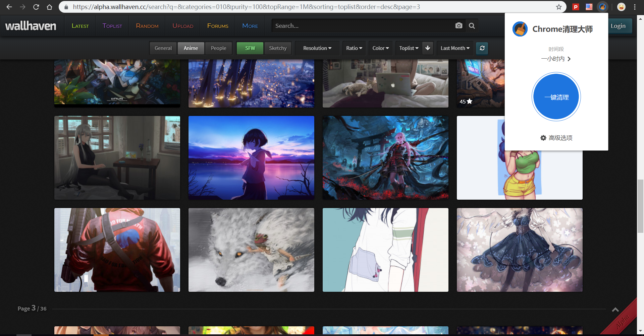Open the Random tab
Viewport: 644px width, 336px height.
click(147, 26)
